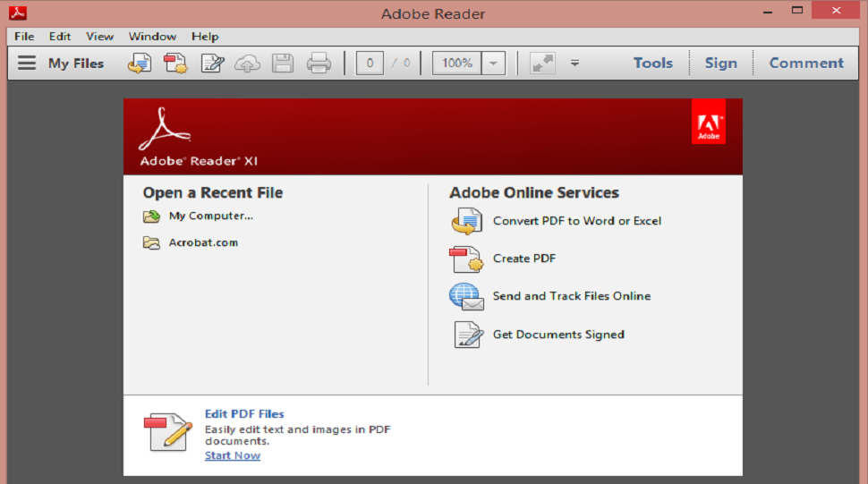This screenshot has width=868, height=484.
Task: Click the My Files label
Action: click(x=76, y=64)
